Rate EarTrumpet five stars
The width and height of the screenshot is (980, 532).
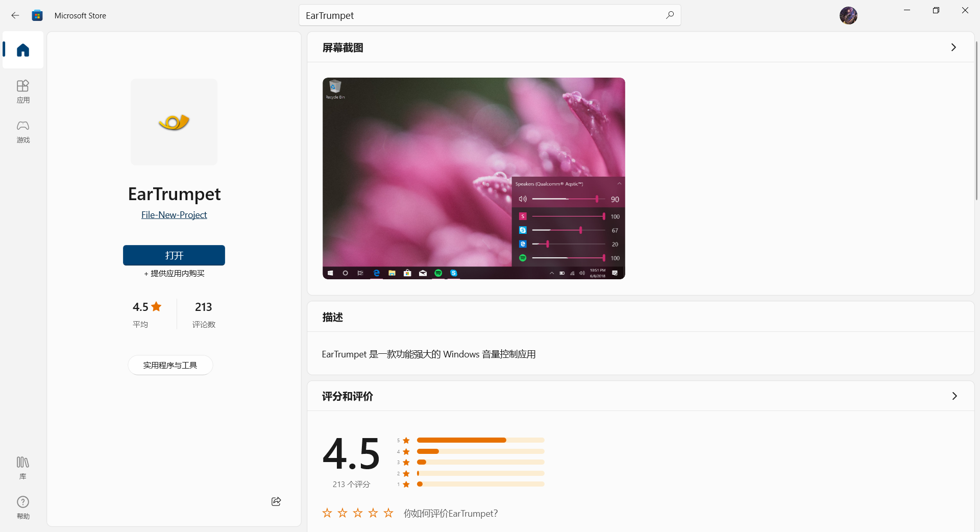pyautogui.click(x=388, y=513)
